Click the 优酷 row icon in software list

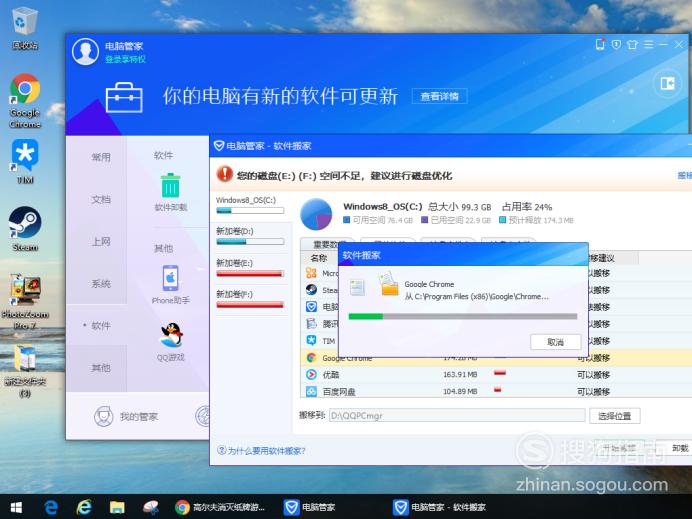pyautogui.click(x=311, y=374)
